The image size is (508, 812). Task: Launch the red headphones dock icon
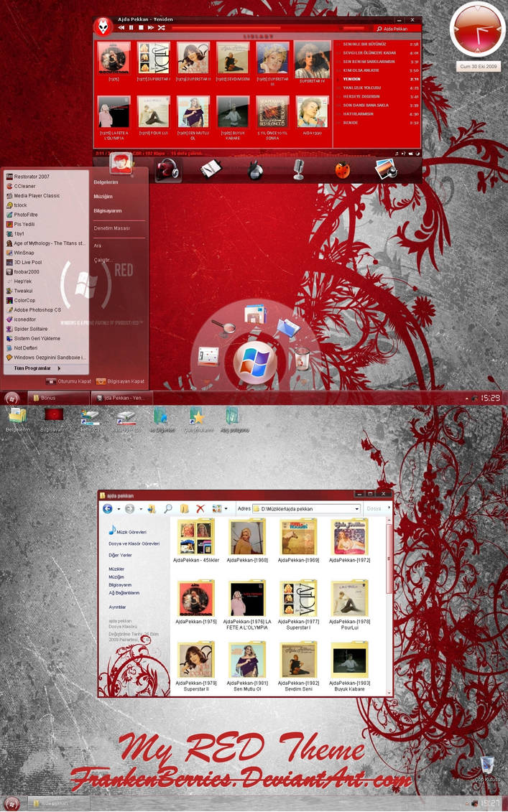[x=168, y=169]
